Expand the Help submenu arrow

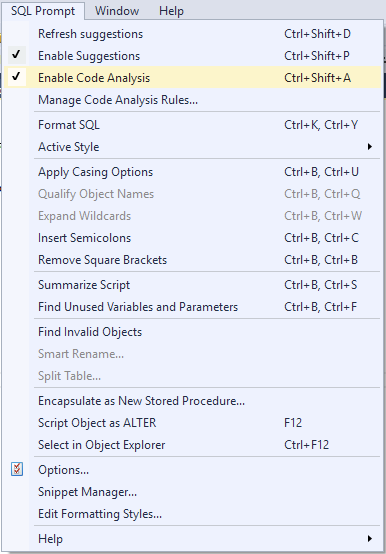369,538
